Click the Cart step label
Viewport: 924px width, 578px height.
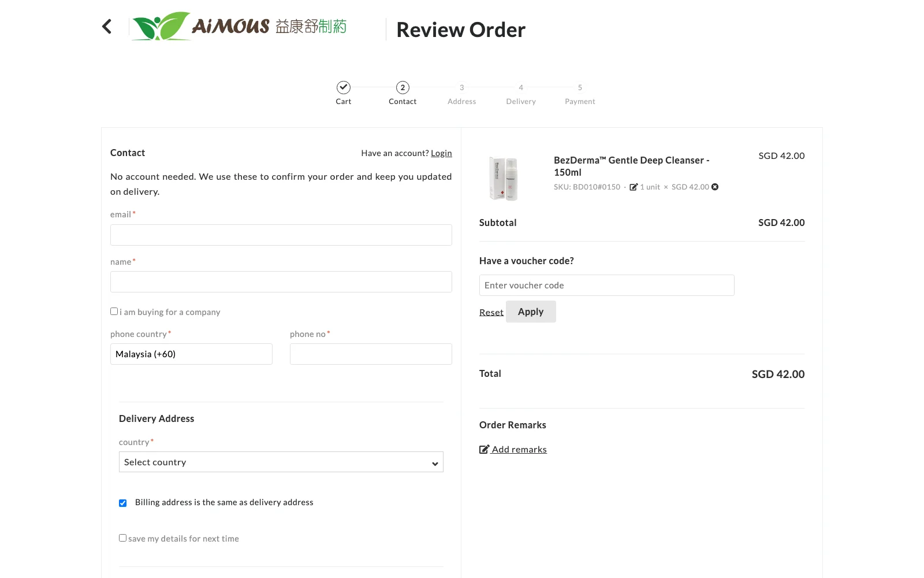344,101
